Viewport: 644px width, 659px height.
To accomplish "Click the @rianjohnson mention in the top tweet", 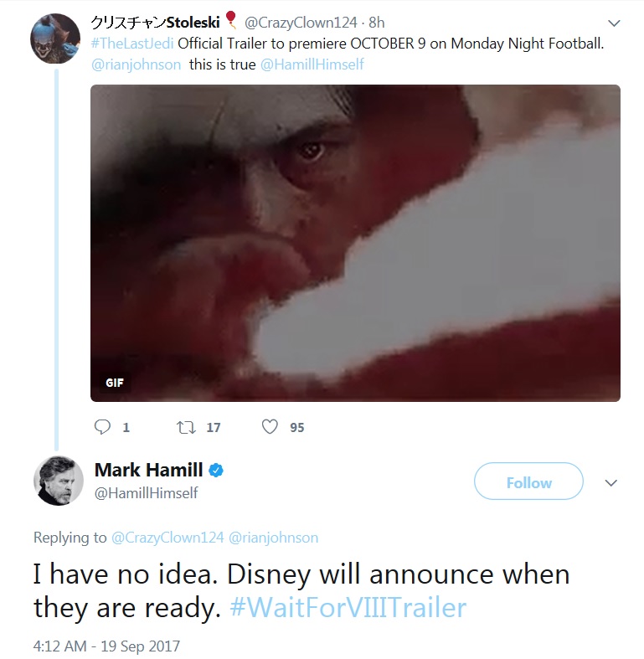I will (135, 64).
